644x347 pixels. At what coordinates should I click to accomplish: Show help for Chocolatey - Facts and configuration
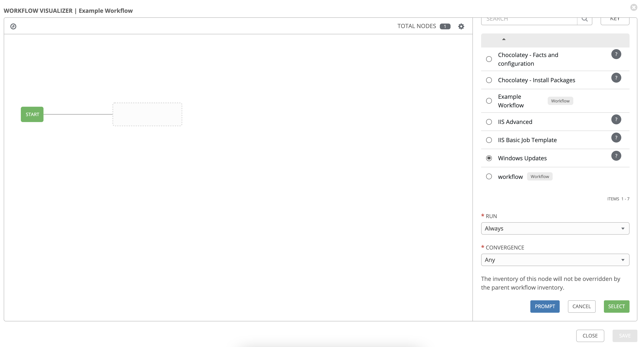pos(616,54)
